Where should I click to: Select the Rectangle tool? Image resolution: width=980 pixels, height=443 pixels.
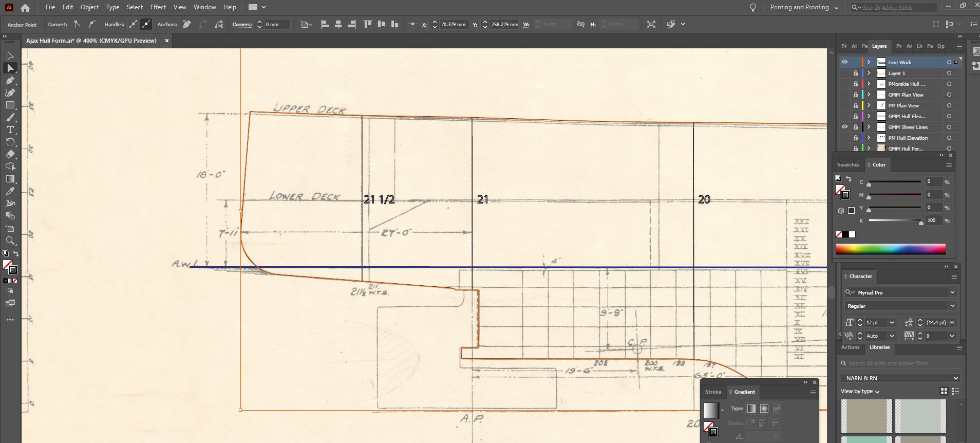pos(10,105)
